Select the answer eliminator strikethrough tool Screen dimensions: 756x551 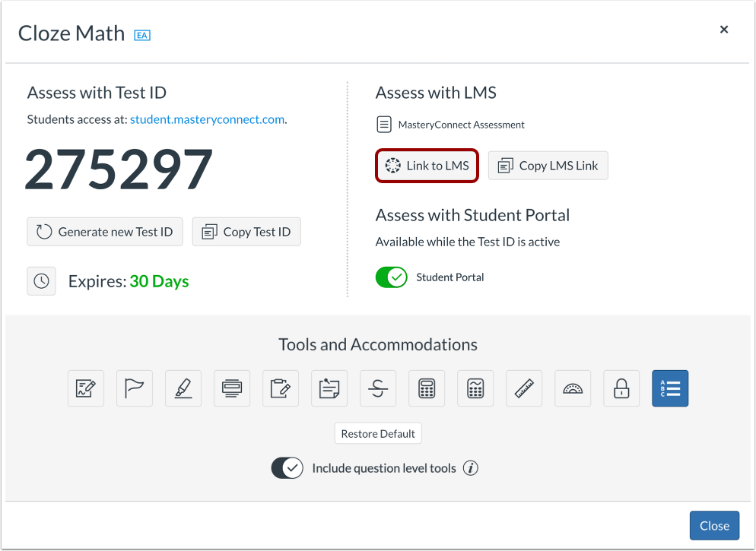[x=378, y=388]
